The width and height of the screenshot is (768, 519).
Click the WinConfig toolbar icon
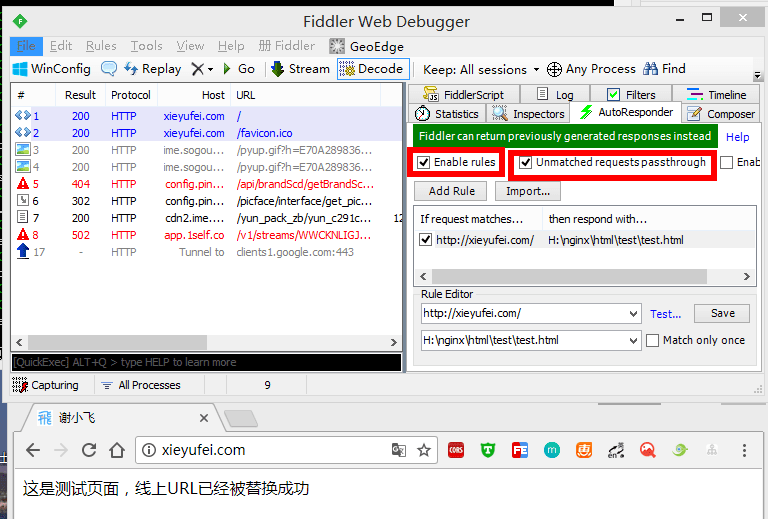(20, 69)
